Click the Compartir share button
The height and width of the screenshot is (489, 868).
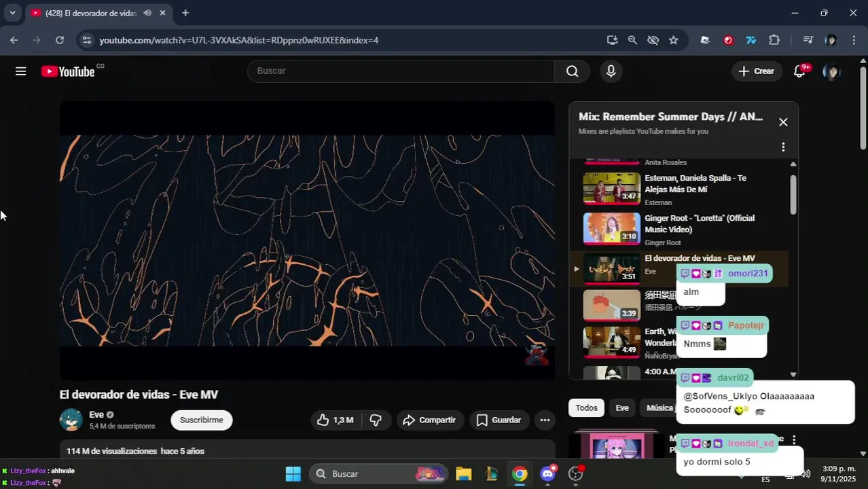pos(429,420)
